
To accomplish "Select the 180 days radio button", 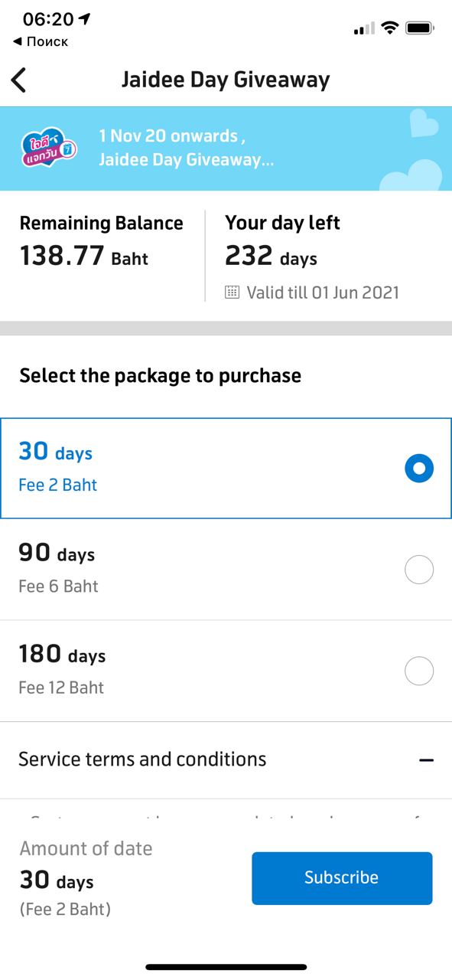I will [419, 671].
